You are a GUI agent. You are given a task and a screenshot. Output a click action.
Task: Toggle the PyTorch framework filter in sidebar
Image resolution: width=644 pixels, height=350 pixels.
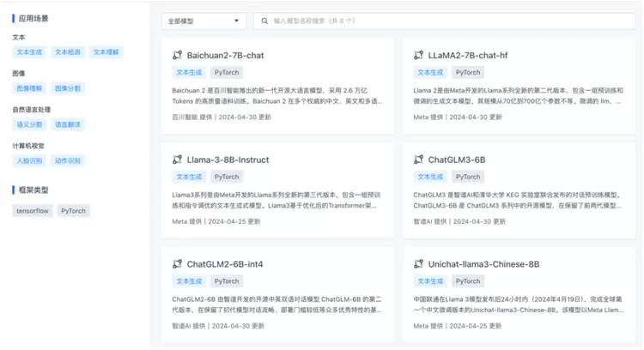coord(73,210)
